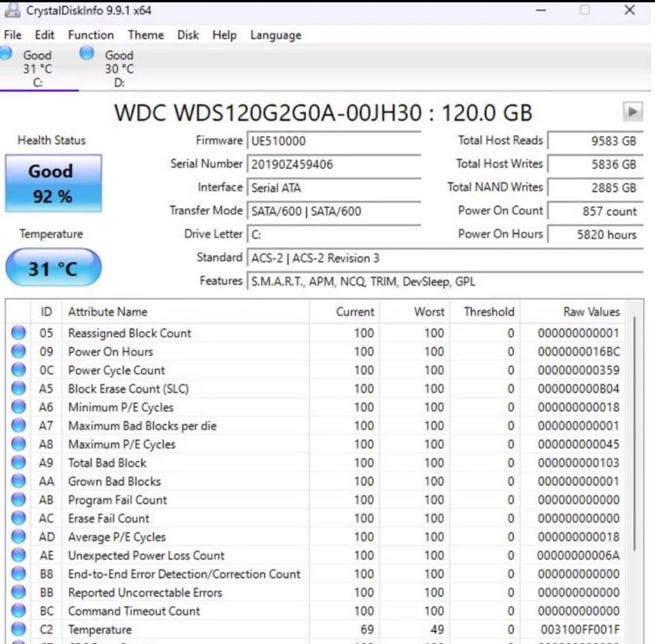
Task: Open the Language menu
Action: (x=276, y=35)
